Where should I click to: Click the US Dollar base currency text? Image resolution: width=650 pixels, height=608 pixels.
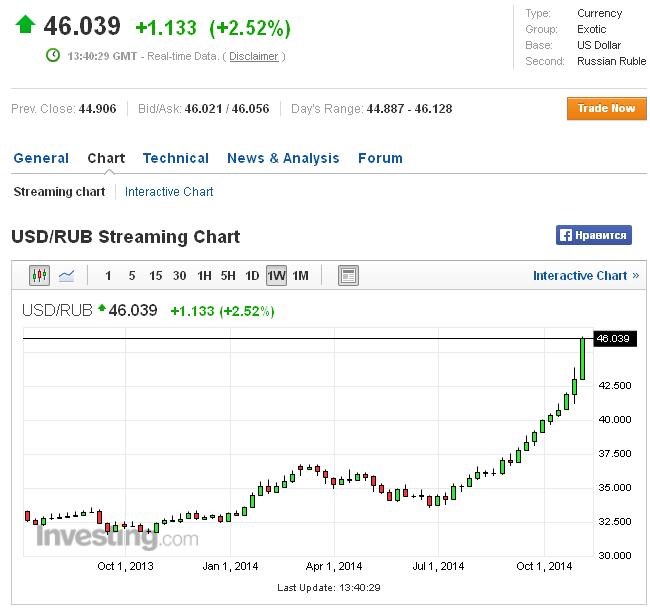tap(599, 45)
